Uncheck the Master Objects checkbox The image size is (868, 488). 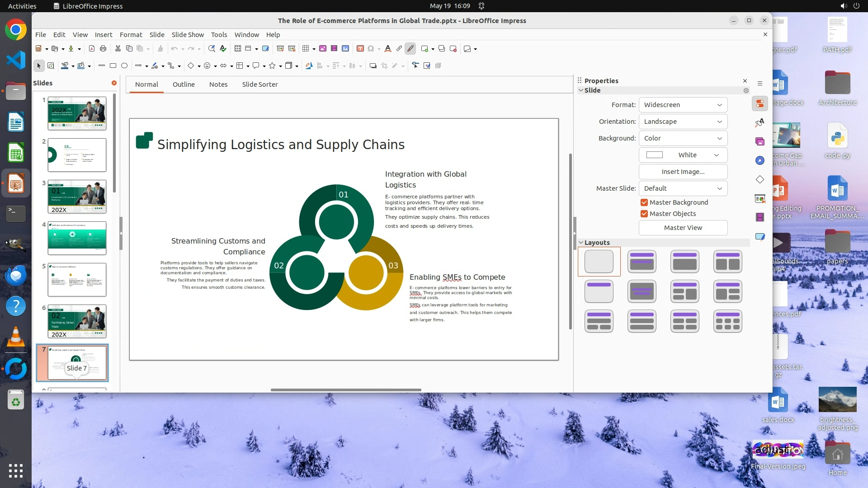coord(644,214)
